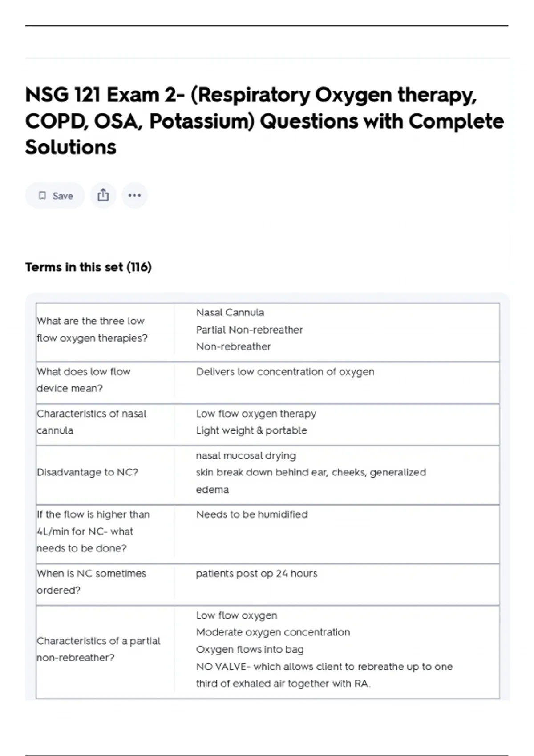The width and height of the screenshot is (534, 756).
Task: Open the share icon button
Action: (x=103, y=195)
